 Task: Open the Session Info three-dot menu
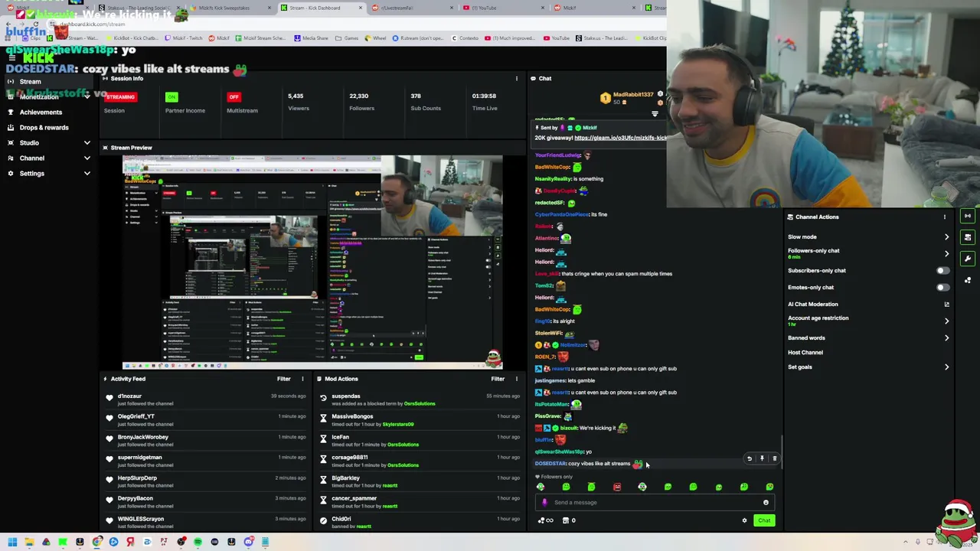tap(516, 78)
